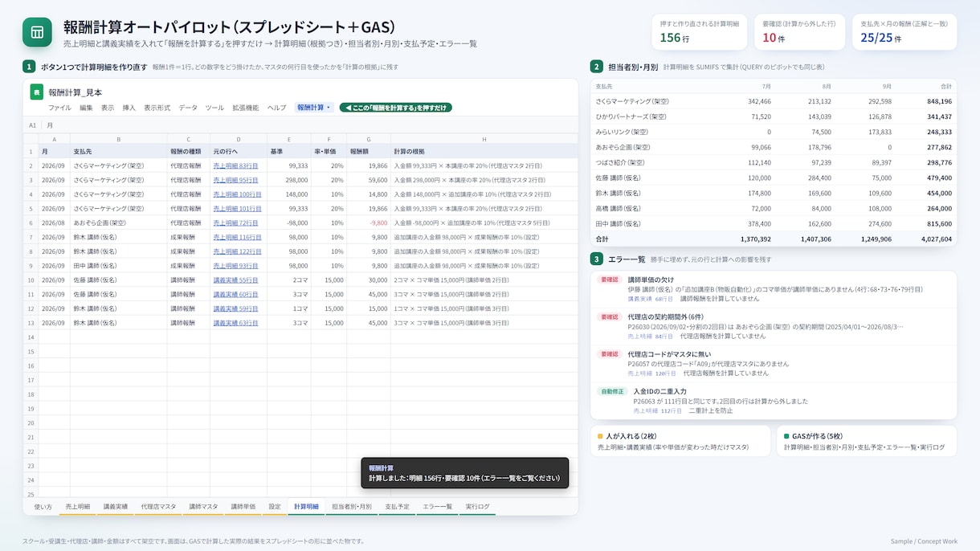Screen dimensions: 980x551
Task: Click the 9月 column header in summary table
Action: [x=886, y=86]
